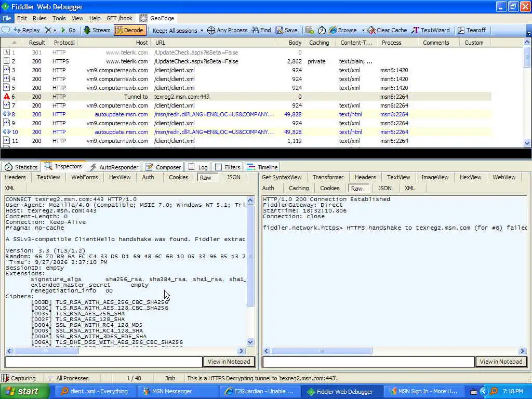Click the screenshot camera toolbar icon
The image size is (532, 399).
(x=309, y=30)
